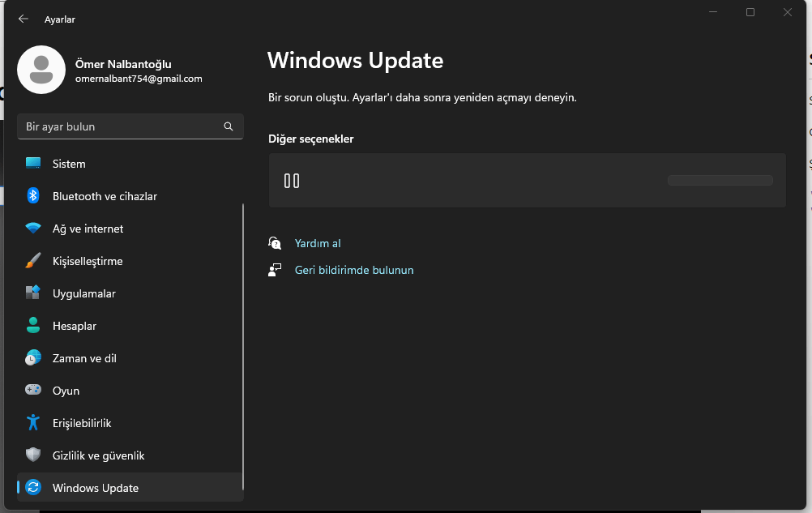Click the email omernalbant754@gmail.com
The image size is (812, 513).
coord(139,79)
